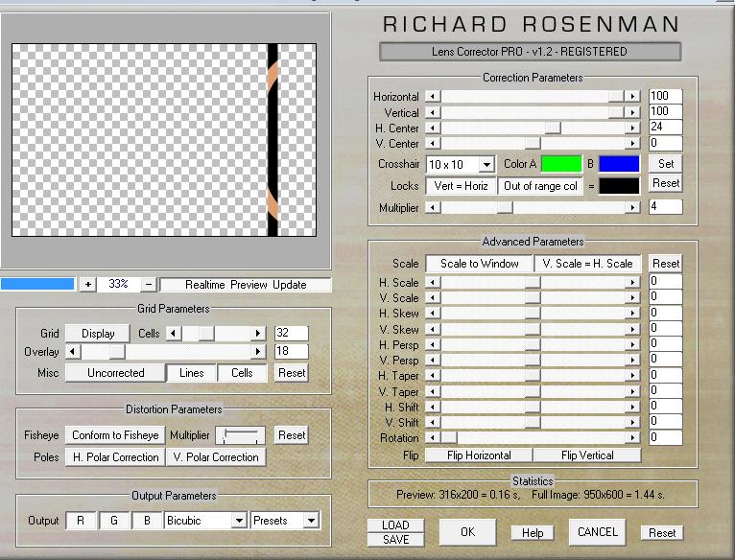Click bottom Reset button next to CANCEL
Viewport: 735px width, 560px height.
(x=662, y=533)
